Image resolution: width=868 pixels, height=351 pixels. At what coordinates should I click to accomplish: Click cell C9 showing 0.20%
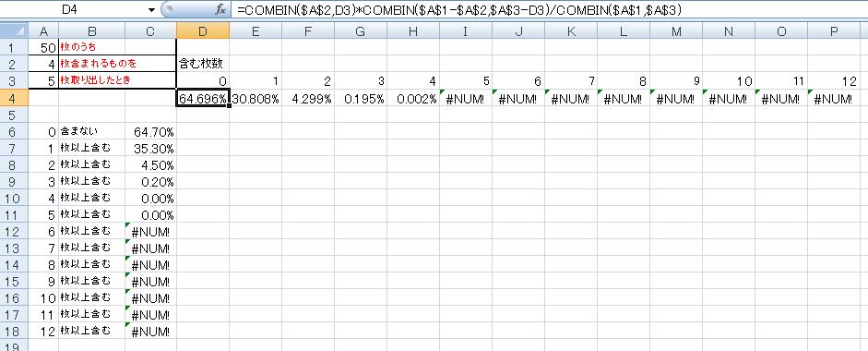[x=150, y=182]
